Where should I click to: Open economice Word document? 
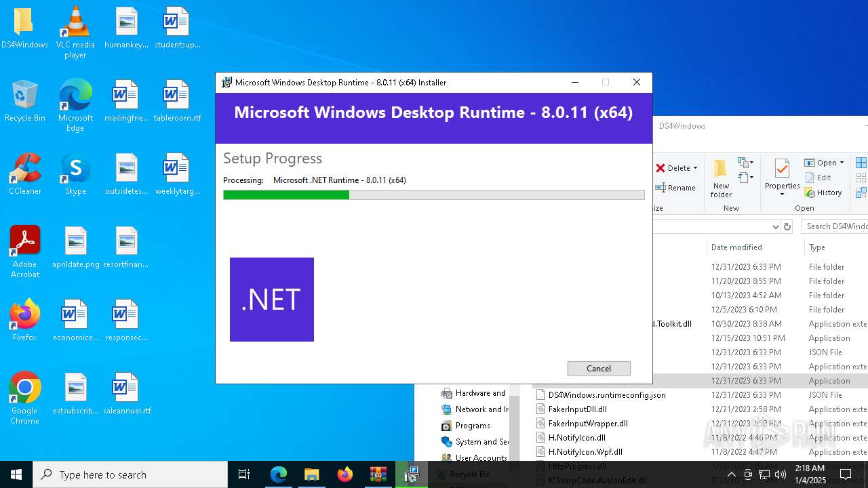75,321
